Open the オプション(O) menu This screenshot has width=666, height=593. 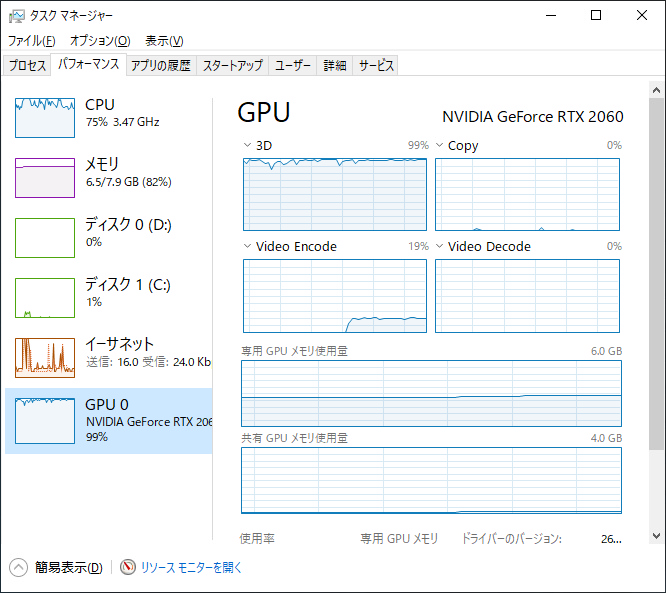coord(100,41)
